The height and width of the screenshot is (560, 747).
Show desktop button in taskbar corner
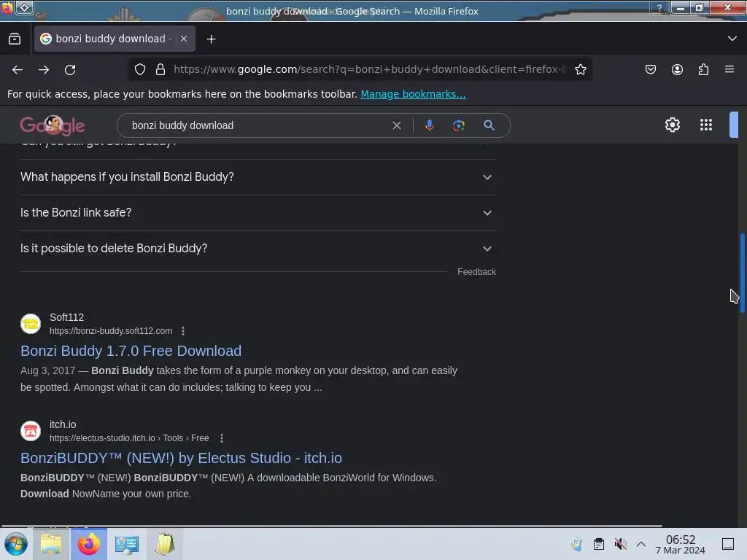[728, 544]
